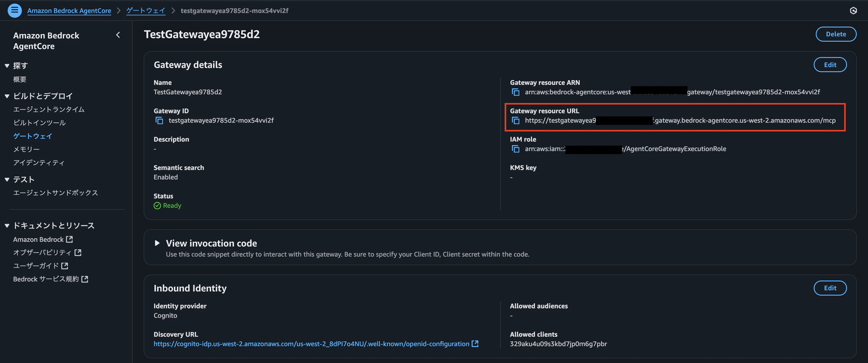Open external link icon beside Discovery URL

(x=475, y=344)
